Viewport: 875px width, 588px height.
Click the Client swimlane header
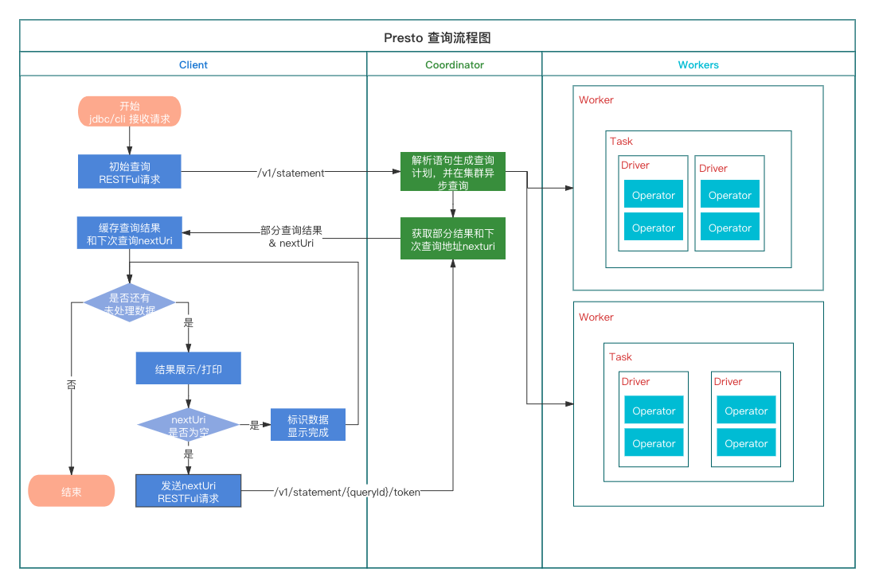pos(193,64)
